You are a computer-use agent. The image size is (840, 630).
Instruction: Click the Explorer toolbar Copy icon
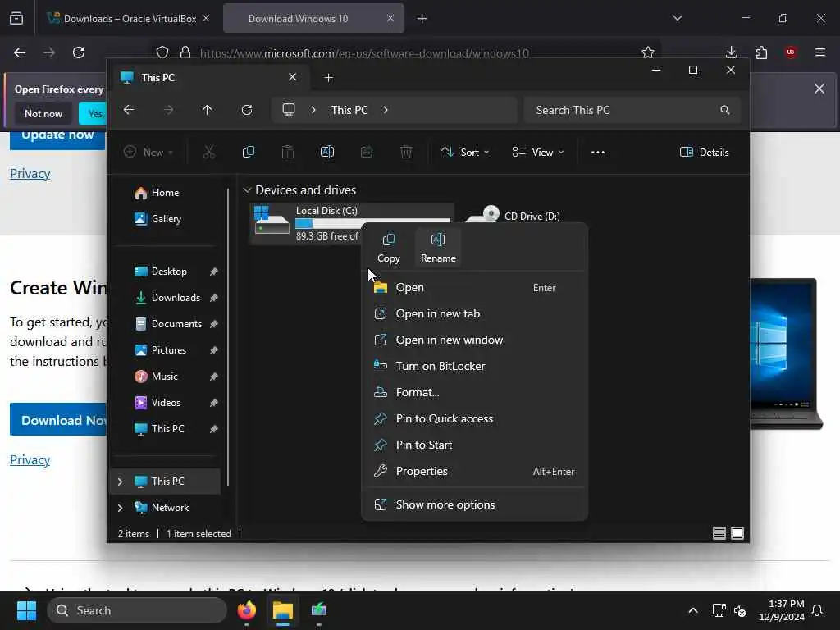(249, 153)
